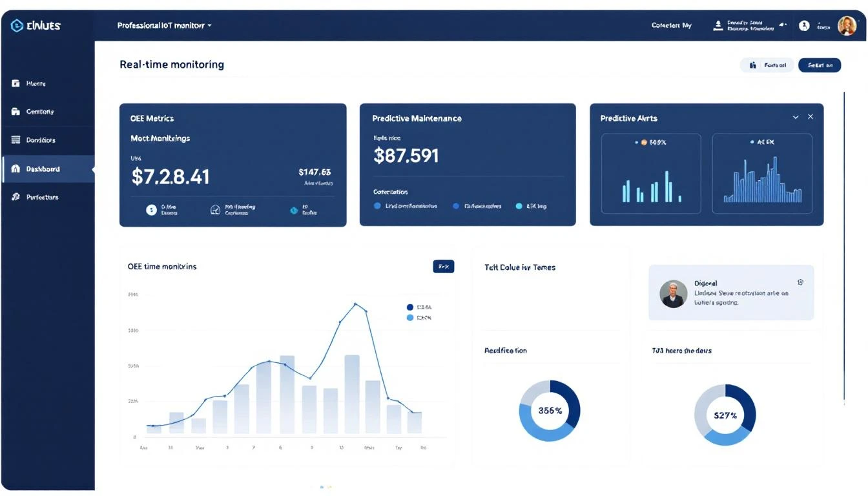Click the home icon next to Dashboard
868x496 pixels.
click(x=15, y=169)
